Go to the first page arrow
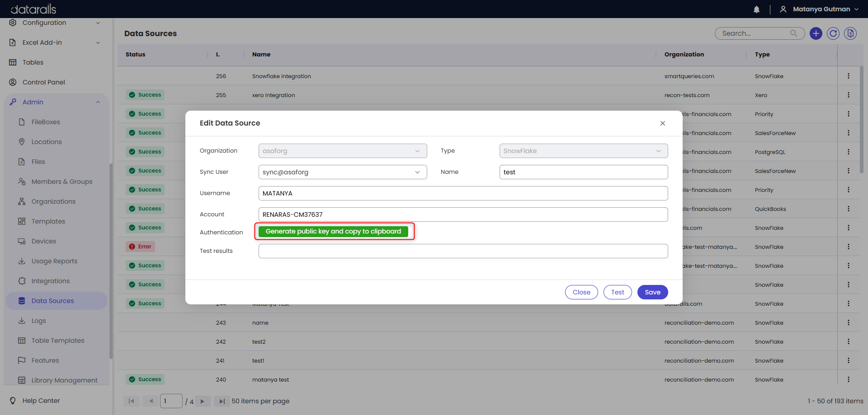The image size is (868, 415). pos(131,401)
